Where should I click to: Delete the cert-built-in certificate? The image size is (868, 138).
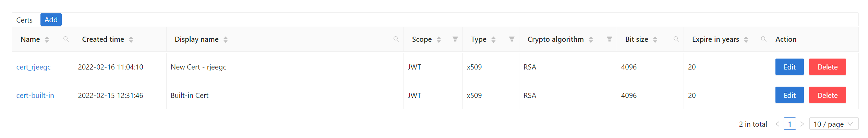(x=827, y=95)
